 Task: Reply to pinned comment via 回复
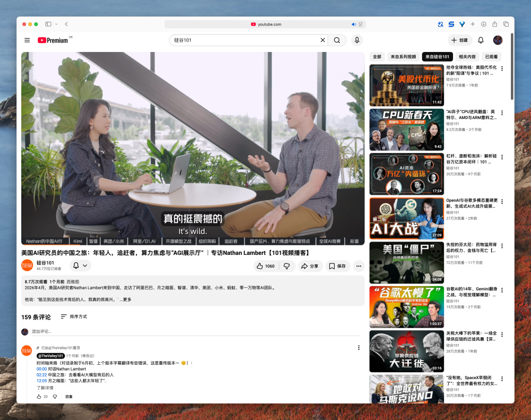tap(68, 396)
